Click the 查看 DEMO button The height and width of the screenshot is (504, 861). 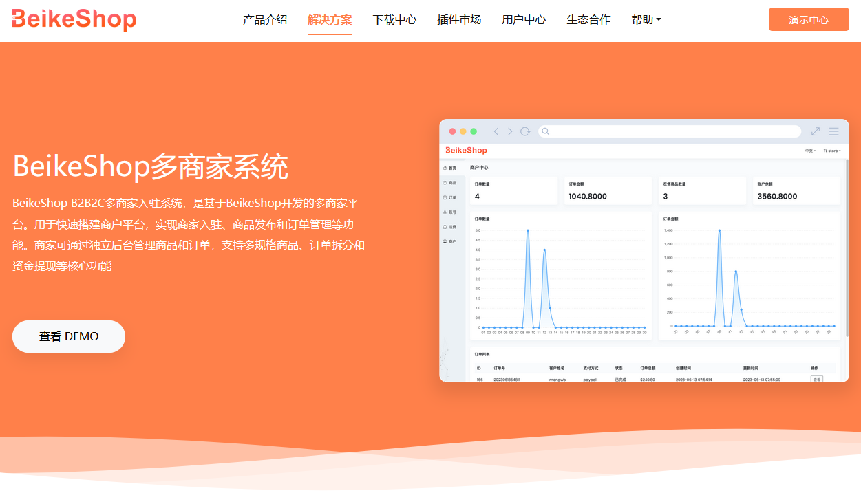coord(69,336)
